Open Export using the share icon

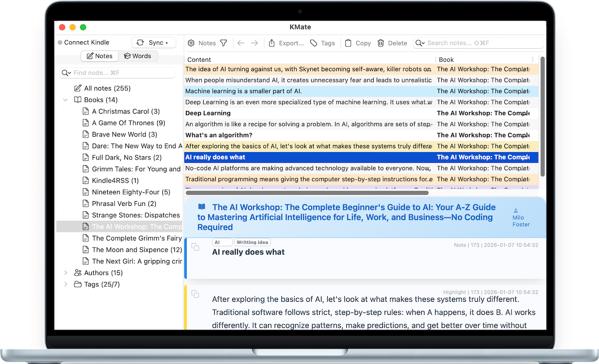point(272,43)
